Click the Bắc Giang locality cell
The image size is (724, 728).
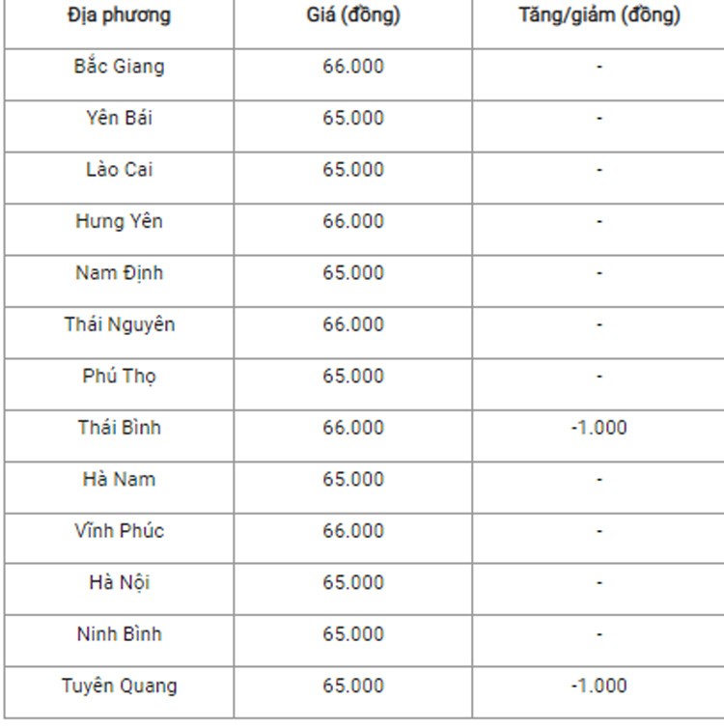(x=119, y=67)
